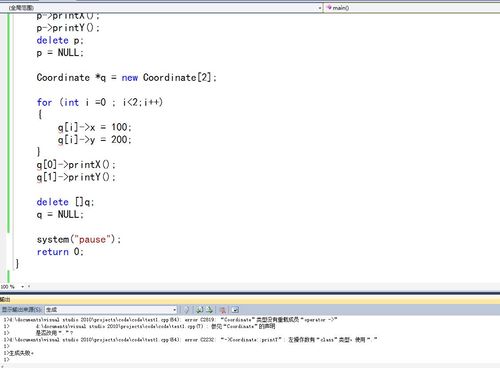Click the line 'q[i]->y = 200;'
The height and width of the screenshot is (368, 500).
coord(95,140)
